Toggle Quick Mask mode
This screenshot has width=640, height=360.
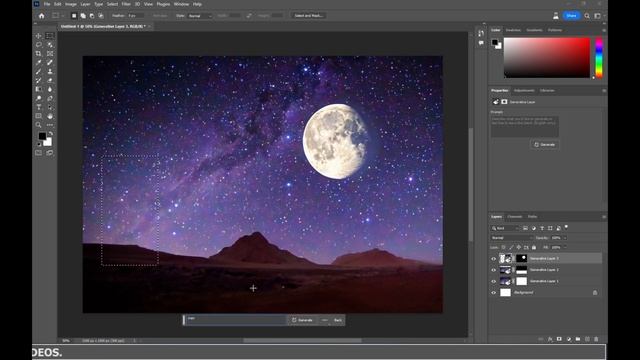(x=38, y=153)
